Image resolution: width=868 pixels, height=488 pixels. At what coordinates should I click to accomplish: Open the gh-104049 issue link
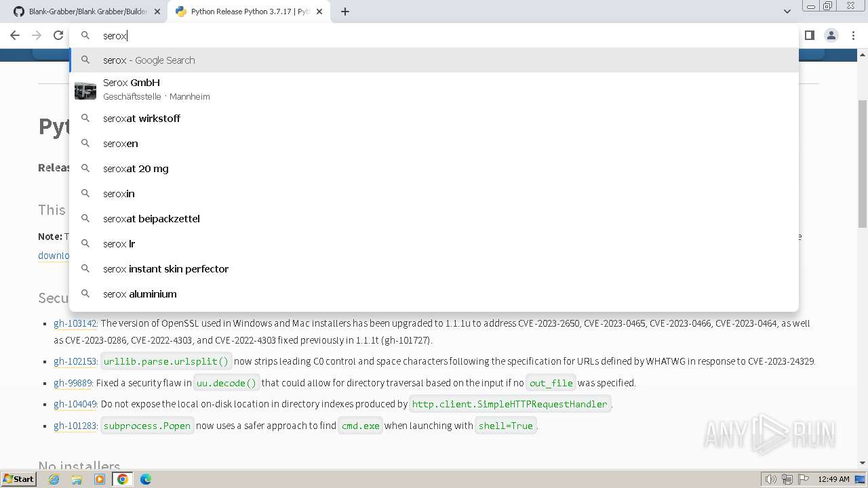75,404
